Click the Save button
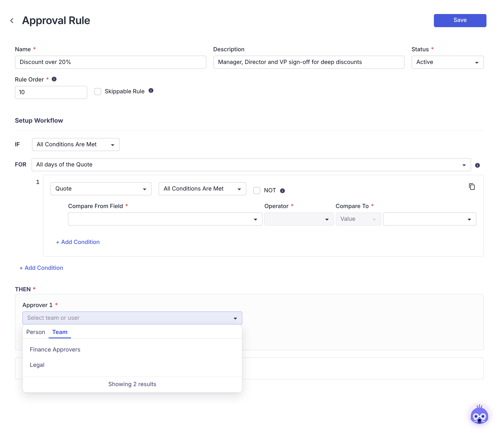This screenshot has height=438, width=504. pyautogui.click(x=460, y=21)
